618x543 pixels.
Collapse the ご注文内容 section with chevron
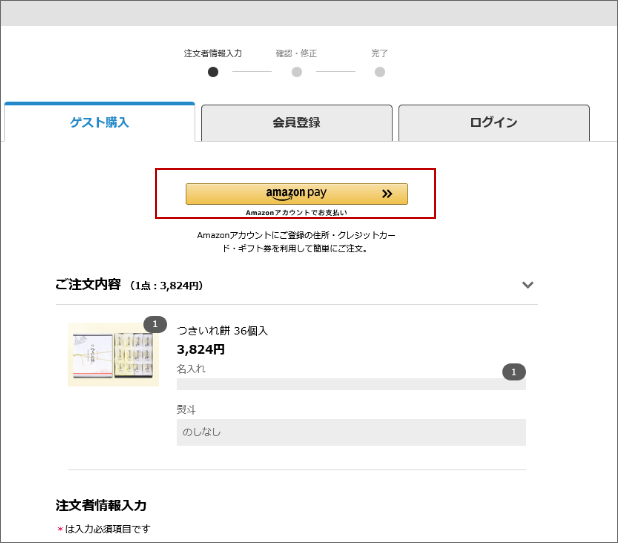[528, 285]
